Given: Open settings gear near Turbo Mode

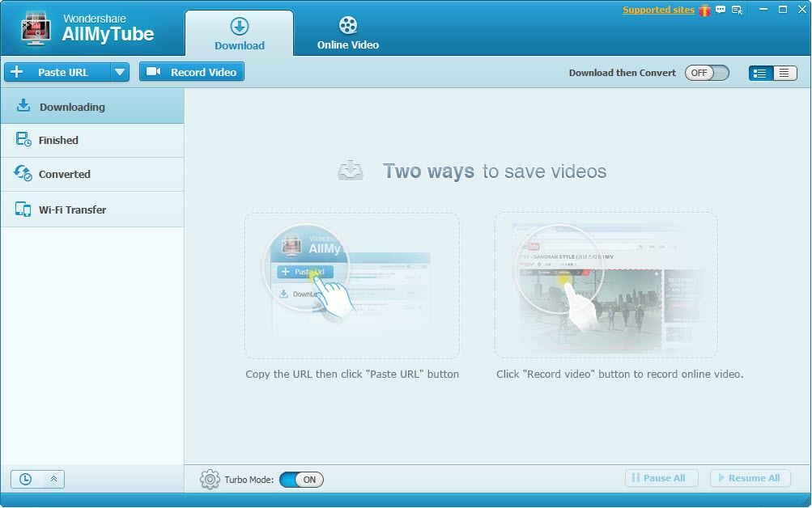Looking at the screenshot, I should (x=210, y=480).
